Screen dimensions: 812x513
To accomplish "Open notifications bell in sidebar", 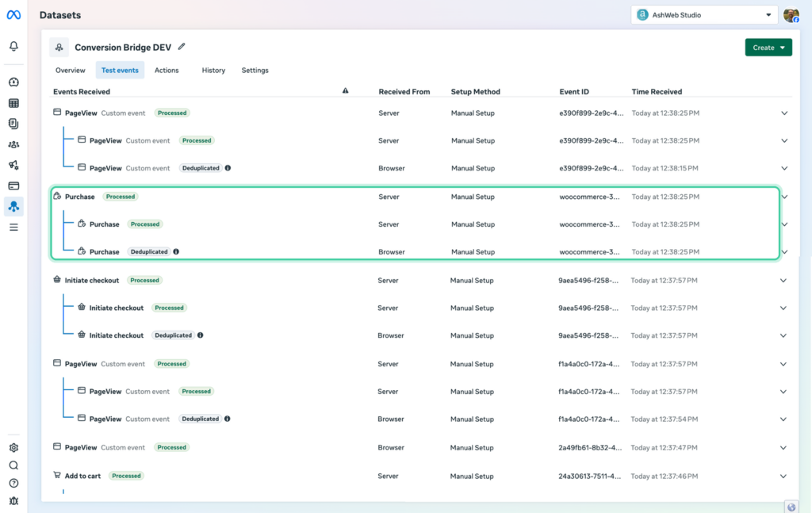I will click(x=14, y=46).
